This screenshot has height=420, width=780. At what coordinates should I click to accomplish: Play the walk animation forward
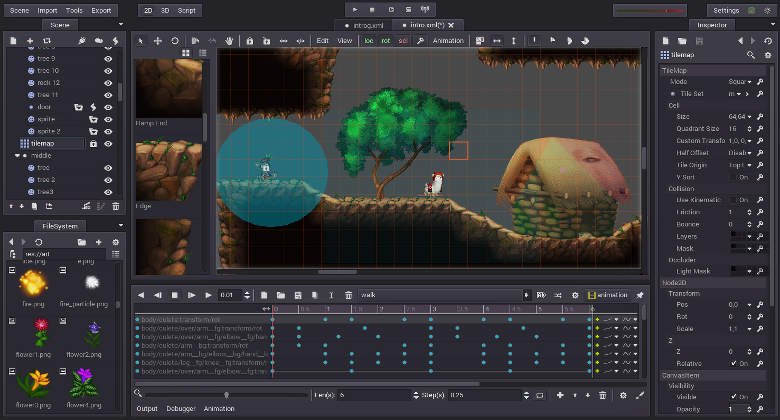209,295
